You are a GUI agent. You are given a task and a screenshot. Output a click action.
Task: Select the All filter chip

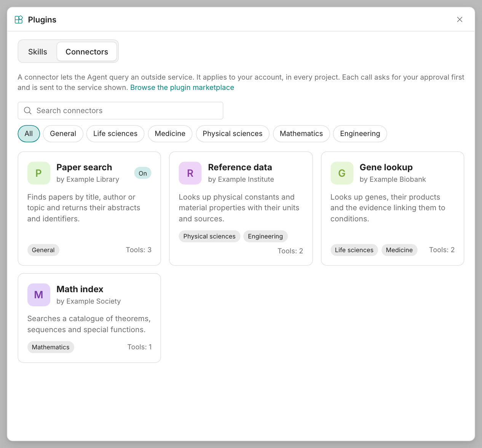point(29,134)
